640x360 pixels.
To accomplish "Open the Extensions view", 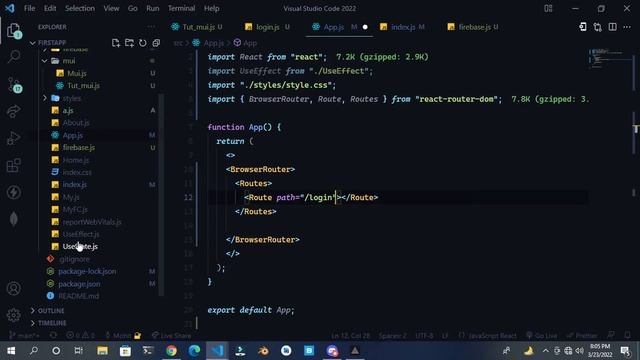I will [x=13, y=165].
